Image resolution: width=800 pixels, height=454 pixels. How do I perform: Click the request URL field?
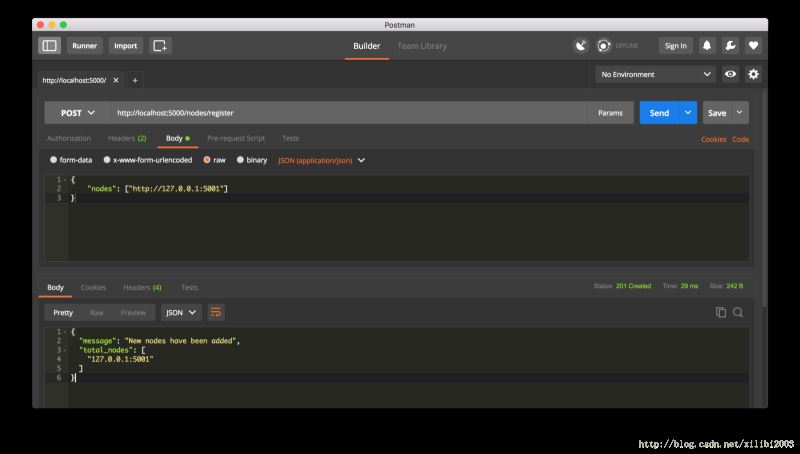pos(349,113)
